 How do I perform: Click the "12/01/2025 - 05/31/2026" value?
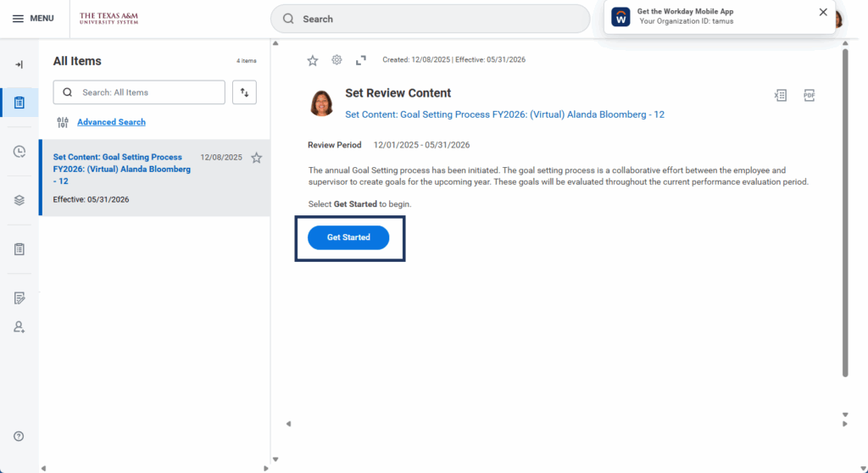pyautogui.click(x=422, y=145)
